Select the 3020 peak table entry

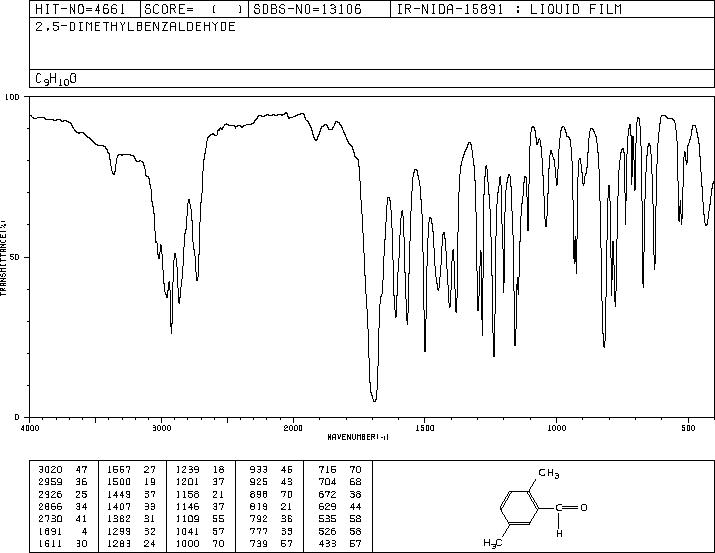[62, 469]
